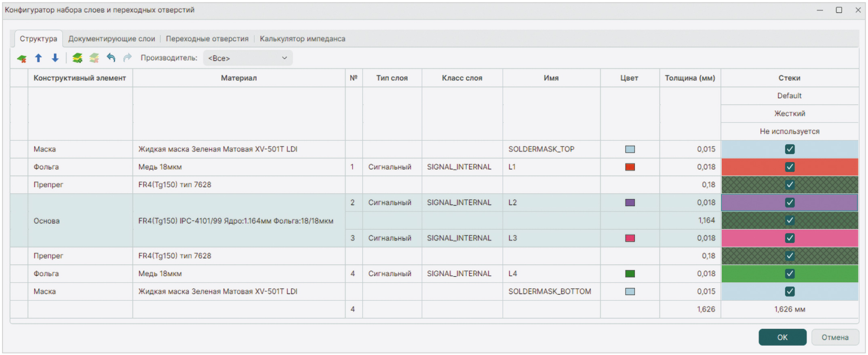The height and width of the screenshot is (355, 868).
Task: Select the Default stack header cell
Action: point(790,96)
